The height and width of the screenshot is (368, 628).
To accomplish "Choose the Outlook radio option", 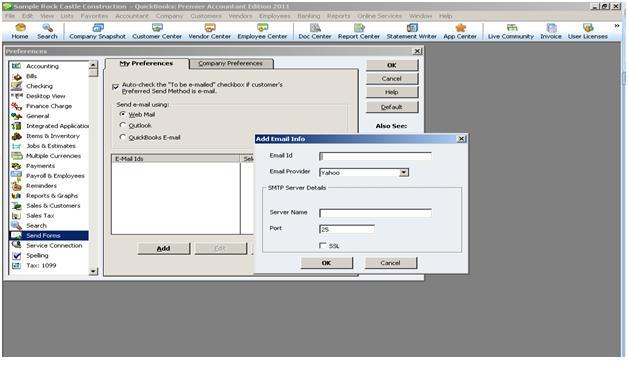I will click(123, 125).
